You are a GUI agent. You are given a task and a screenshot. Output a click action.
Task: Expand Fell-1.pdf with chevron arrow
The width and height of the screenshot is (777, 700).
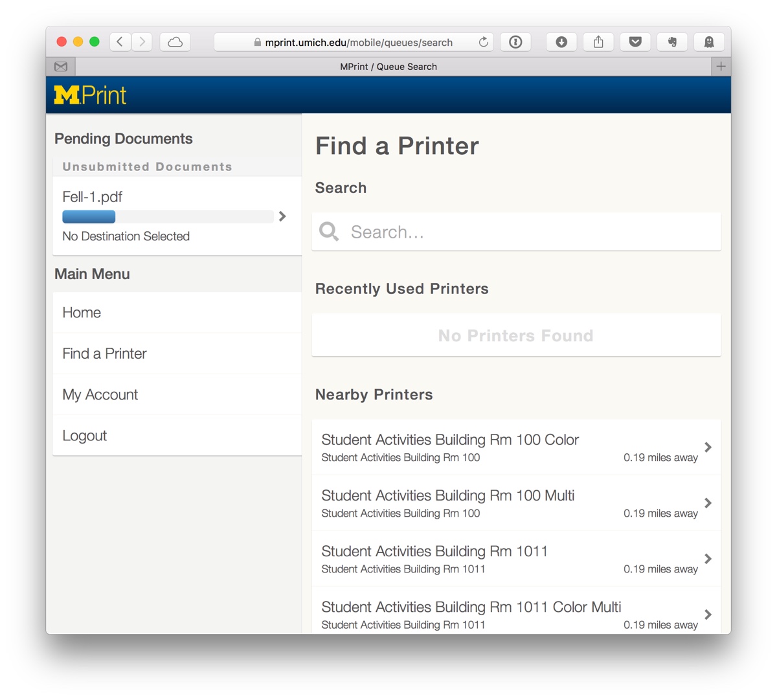pyautogui.click(x=282, y=216)
